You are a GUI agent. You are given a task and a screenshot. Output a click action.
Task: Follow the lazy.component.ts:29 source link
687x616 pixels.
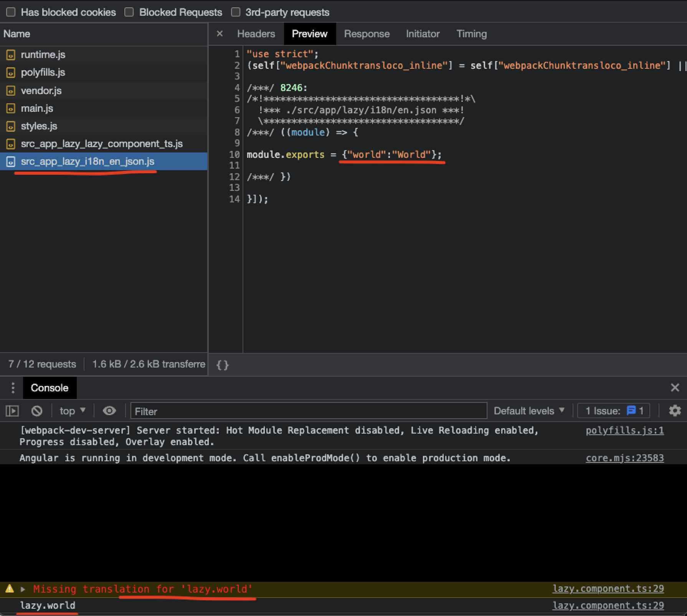click(x=608, y=589)
